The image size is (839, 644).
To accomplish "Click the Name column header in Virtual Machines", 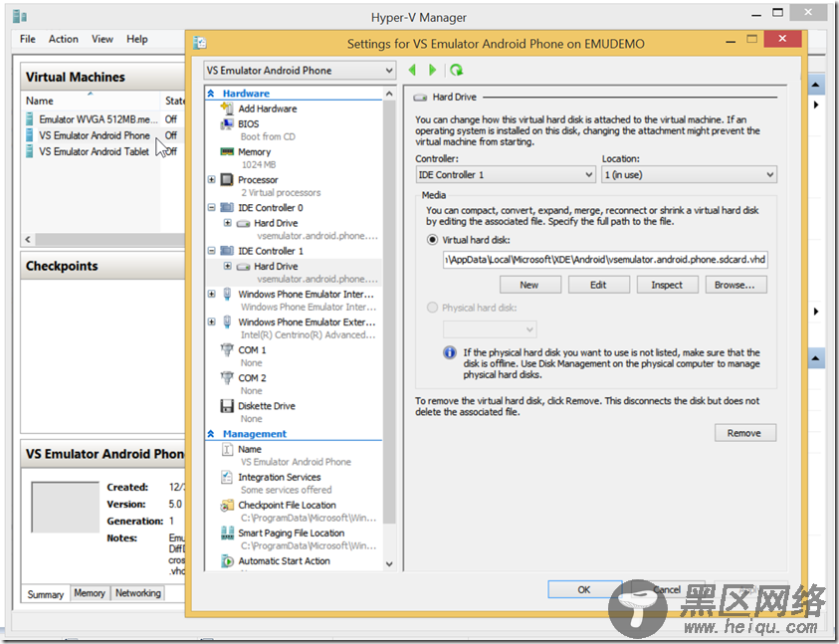I will tap(92, 101).
